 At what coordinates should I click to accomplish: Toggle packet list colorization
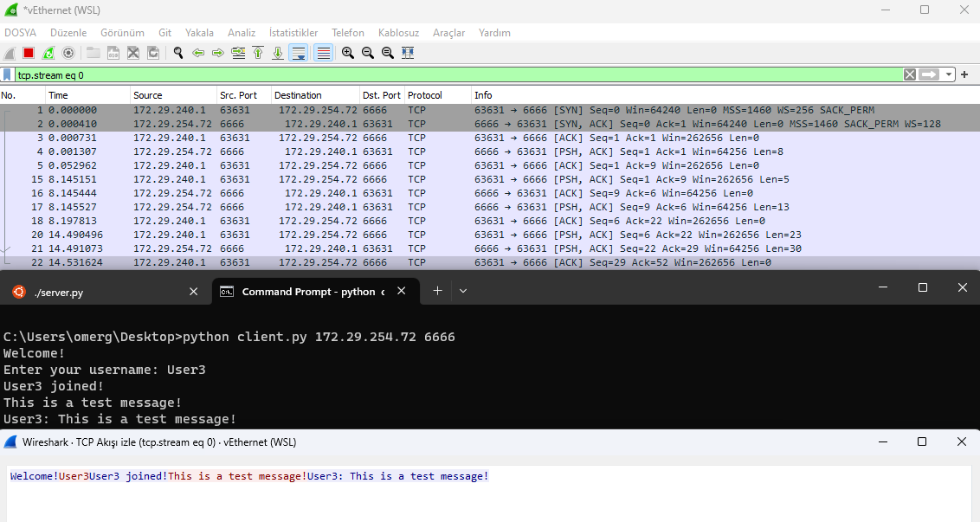coord(323,53)
